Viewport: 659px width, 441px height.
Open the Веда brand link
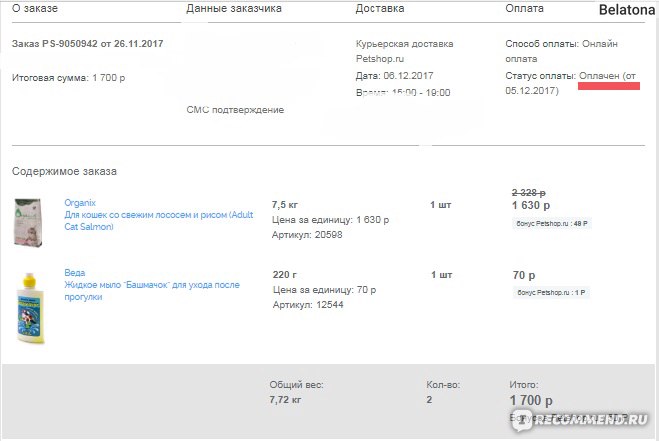coord(74,272)
